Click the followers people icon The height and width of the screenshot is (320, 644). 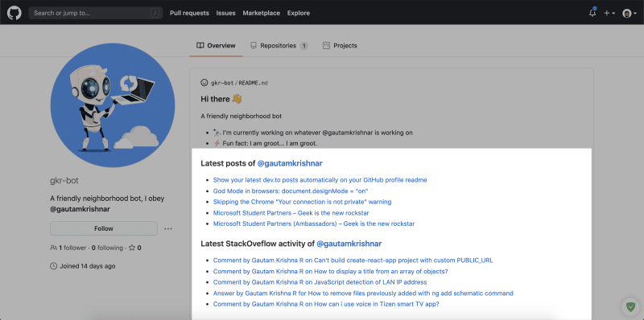(53, 248)
